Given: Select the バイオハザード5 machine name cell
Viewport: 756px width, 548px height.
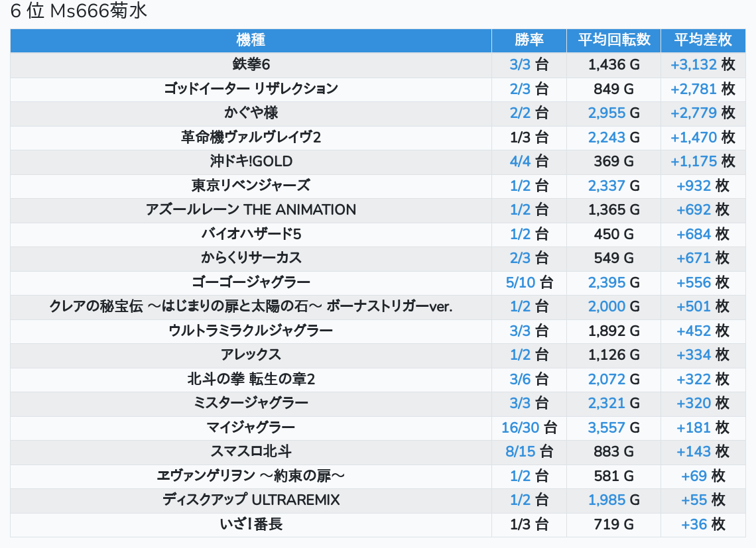Looking at the screenshot, I should (x=251, y=234).
